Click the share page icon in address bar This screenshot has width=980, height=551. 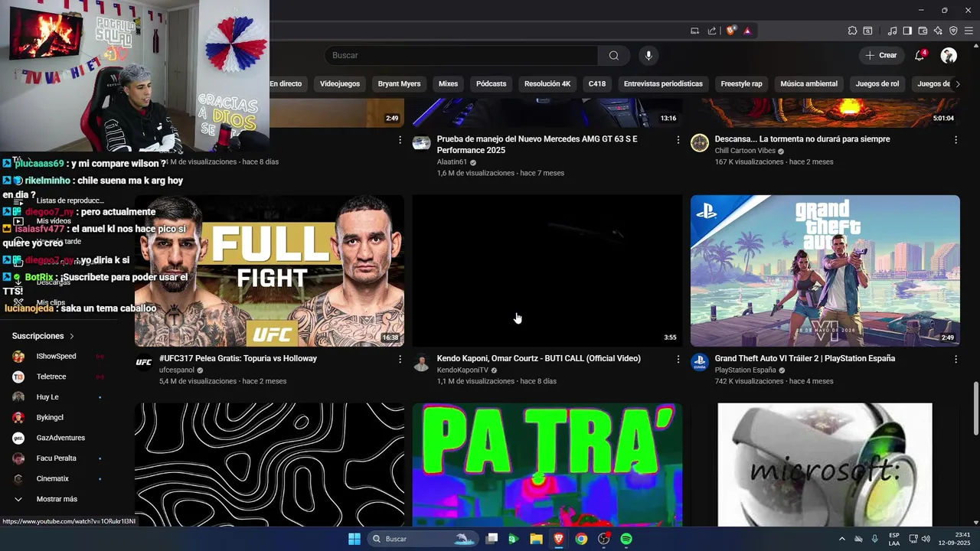pos(712,31)
